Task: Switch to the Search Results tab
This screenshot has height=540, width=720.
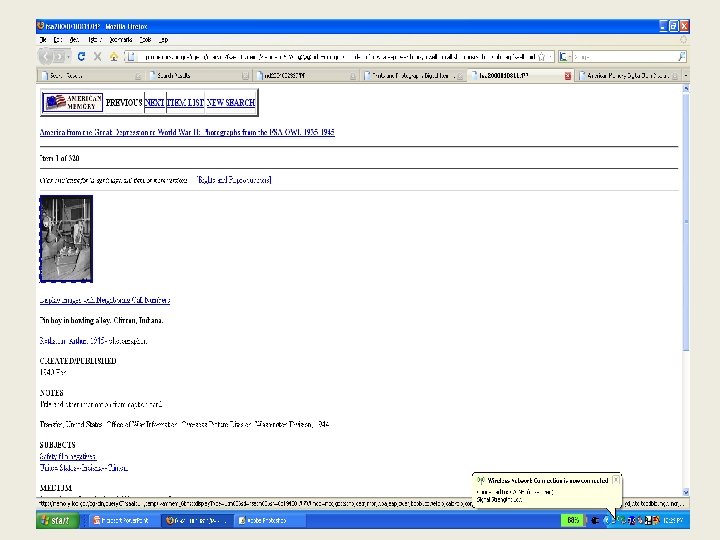Action: pyautogui.click(x=198, y=75)
